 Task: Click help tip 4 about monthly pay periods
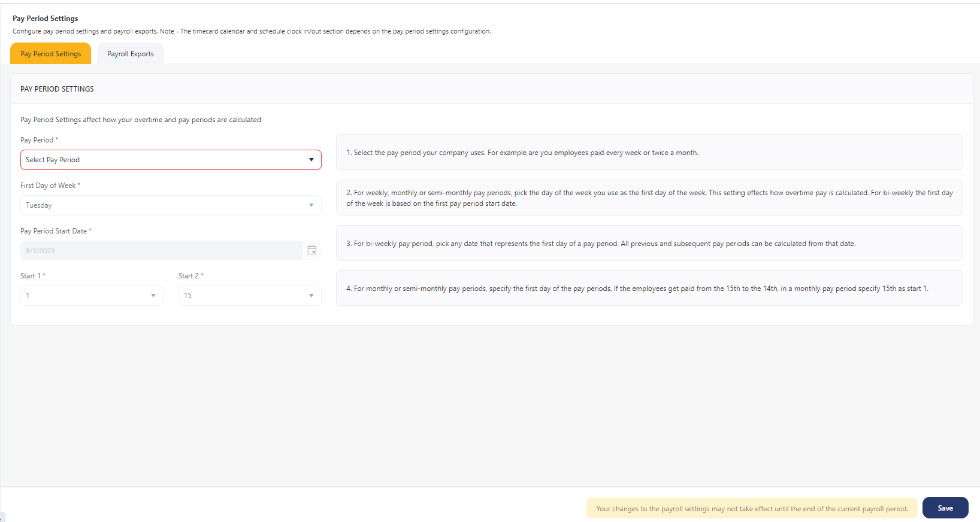[649, 289]
